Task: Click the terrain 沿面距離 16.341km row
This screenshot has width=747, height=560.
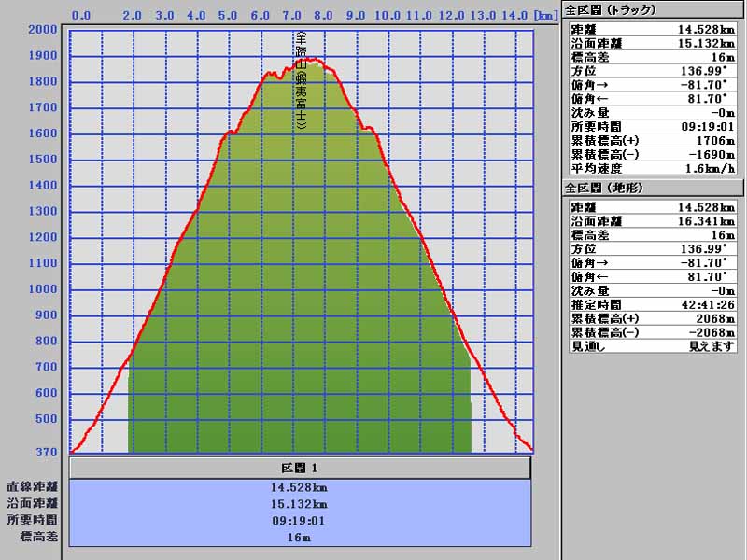Action: (651, 220)
